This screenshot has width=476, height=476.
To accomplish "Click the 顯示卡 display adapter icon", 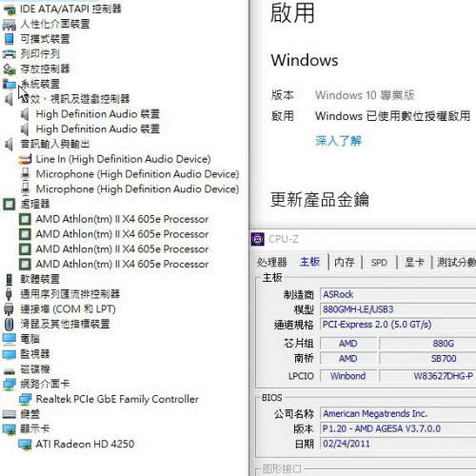I will [9, 429].
